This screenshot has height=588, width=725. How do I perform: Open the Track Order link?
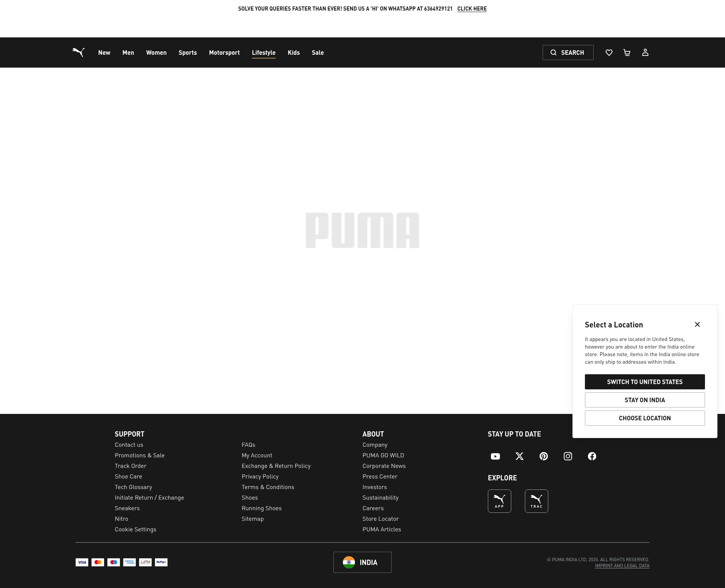[131, 466]
